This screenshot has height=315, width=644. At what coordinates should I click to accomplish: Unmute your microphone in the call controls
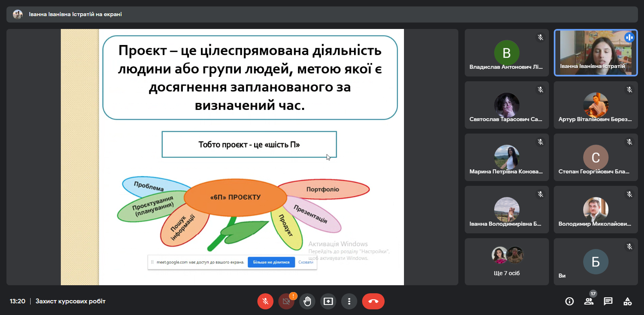[x=265, y=301]
